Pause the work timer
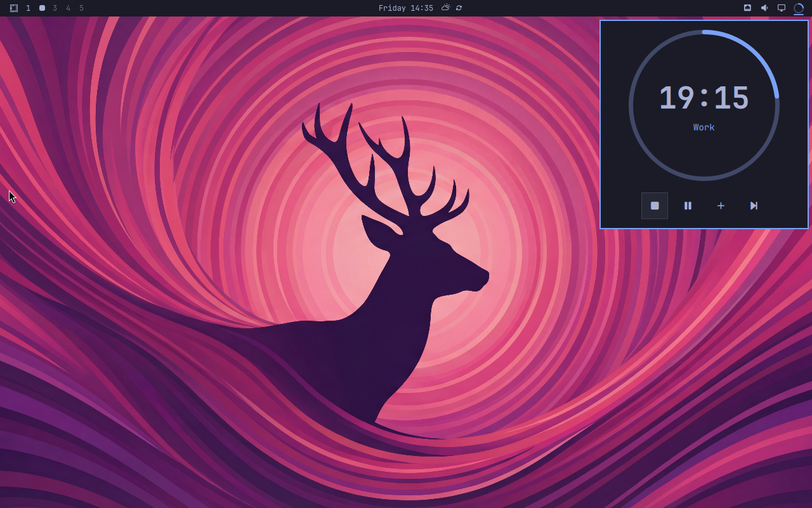This screenshot has height=508, width=812. click(688, 206)
